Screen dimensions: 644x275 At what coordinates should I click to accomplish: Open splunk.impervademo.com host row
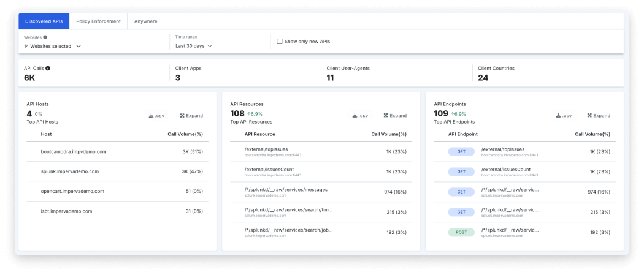[x=70, y=171]
